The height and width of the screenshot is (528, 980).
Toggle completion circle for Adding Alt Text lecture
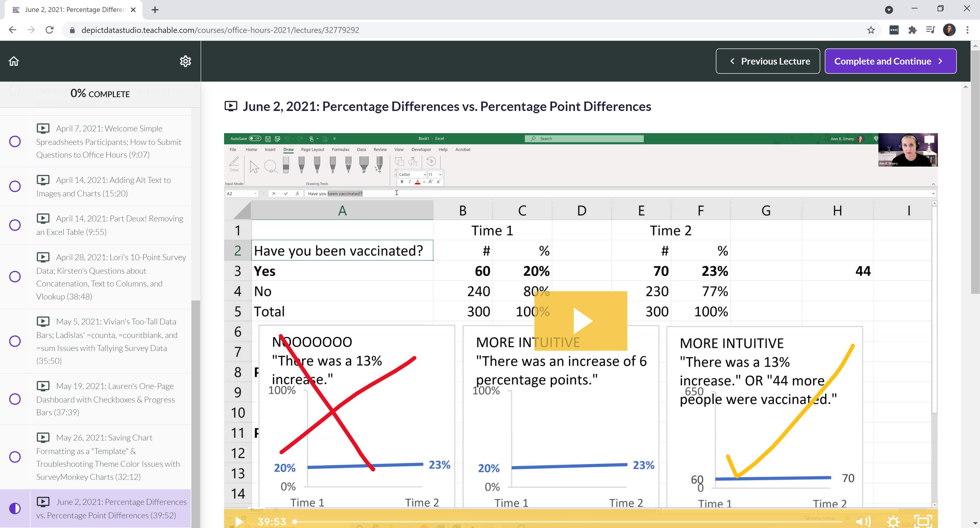tap(15, 186)
